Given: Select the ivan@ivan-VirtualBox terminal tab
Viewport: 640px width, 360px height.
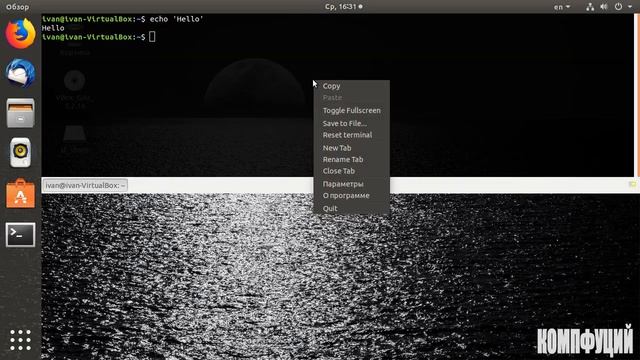Looking at the screenshot, I should tap(85, 185).
